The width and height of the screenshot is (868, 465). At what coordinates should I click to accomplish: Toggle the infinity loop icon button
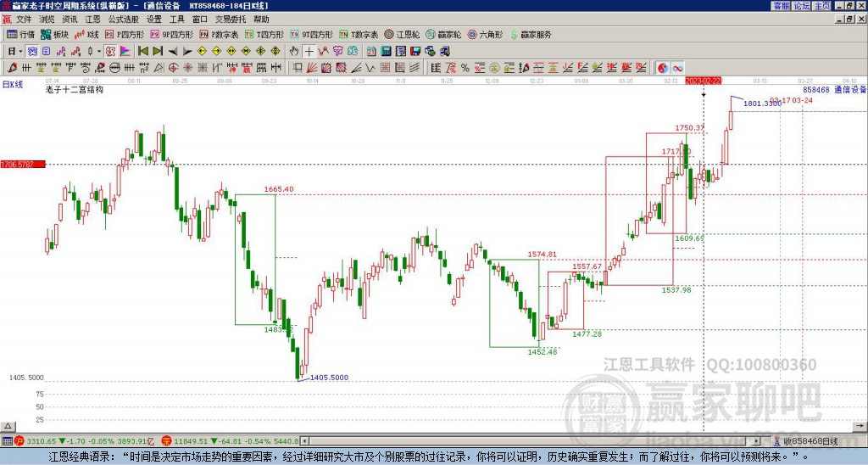[678, 67]
